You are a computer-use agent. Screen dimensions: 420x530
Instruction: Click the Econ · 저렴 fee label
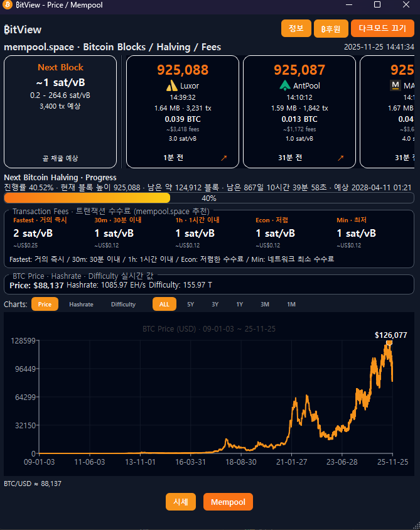coord(272,220)
